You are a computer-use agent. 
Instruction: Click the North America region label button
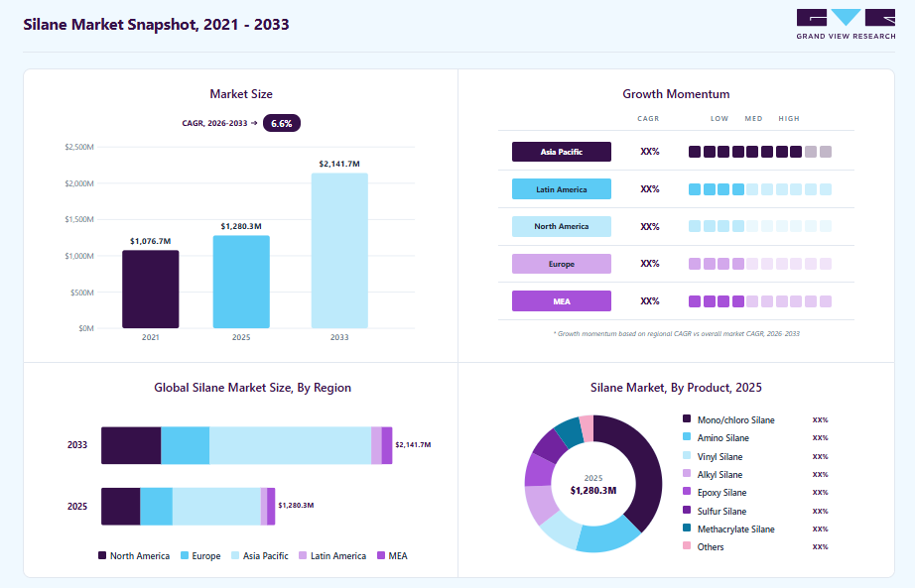click(x=562, y=226)
